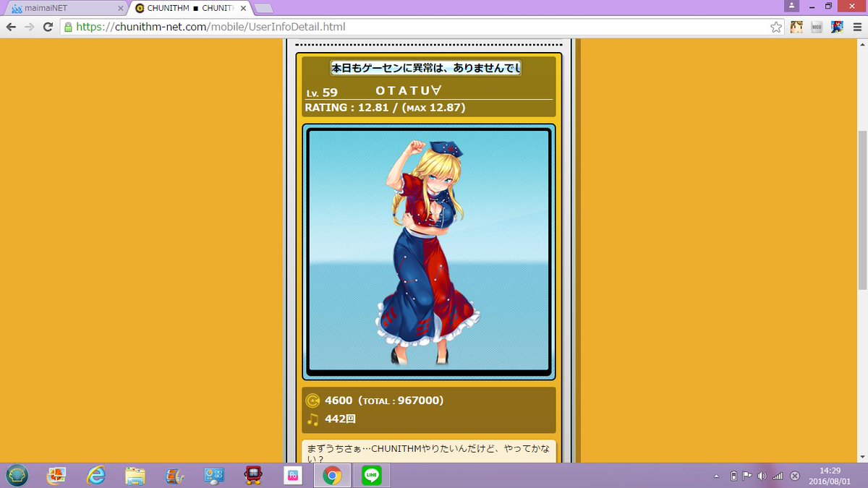Click the title field with Japanese text

tap(426, 68)
